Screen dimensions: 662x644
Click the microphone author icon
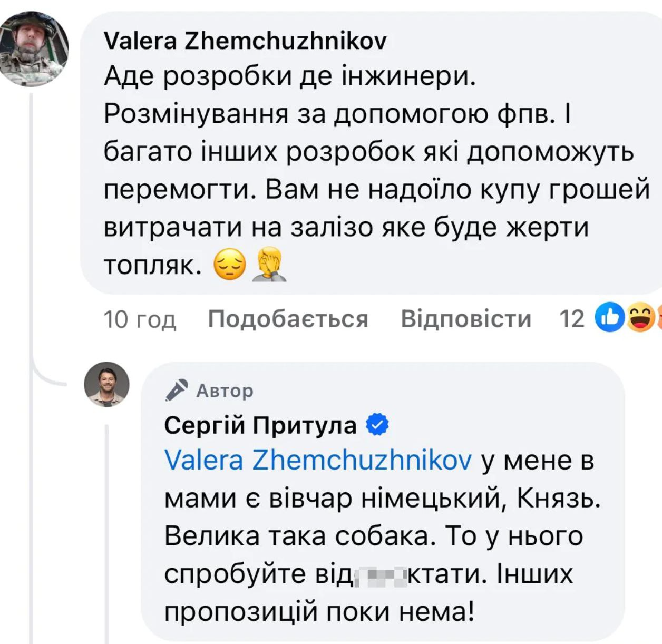177,391
